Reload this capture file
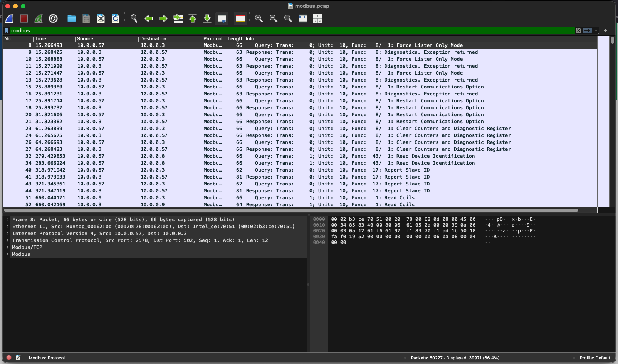 click(115, 18)
